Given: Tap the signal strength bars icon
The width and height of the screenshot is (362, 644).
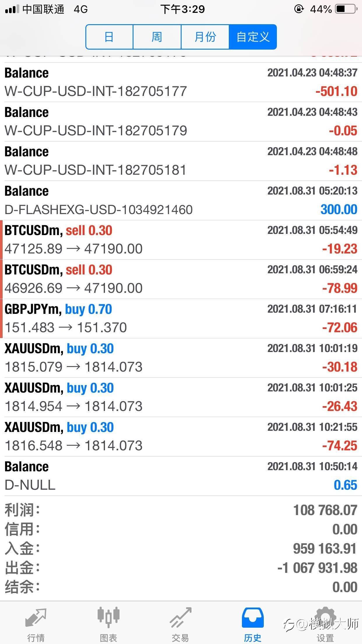Looking at the screenshot, I should 12,9.
